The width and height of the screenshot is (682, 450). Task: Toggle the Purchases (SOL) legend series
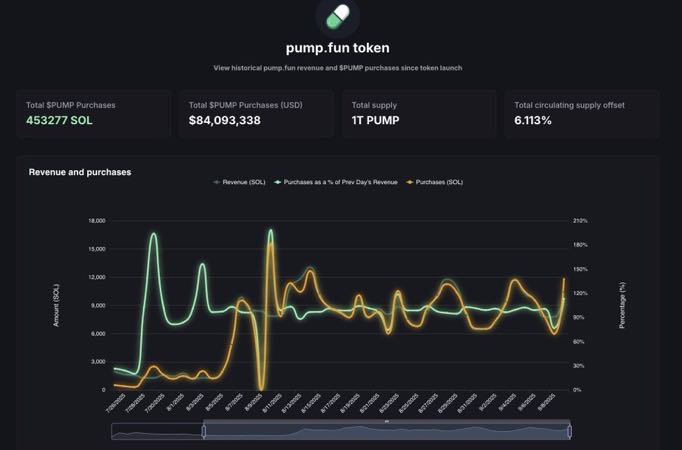(x=439, y=182)
